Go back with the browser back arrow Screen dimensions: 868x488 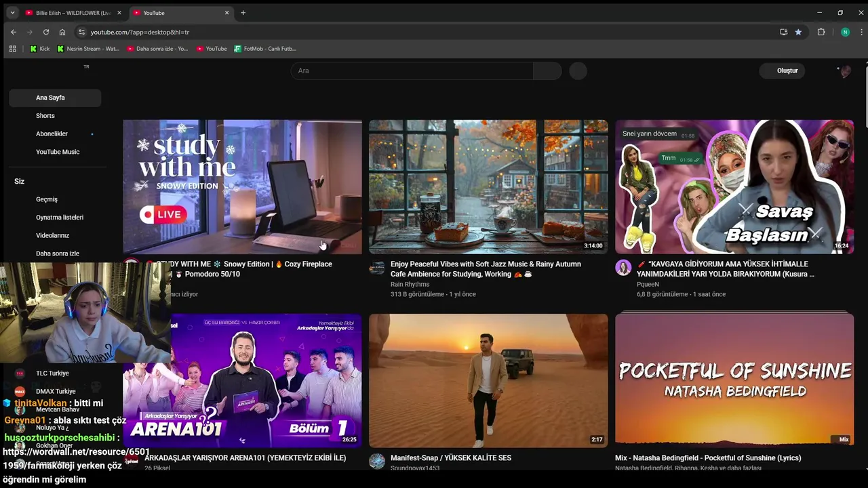[14, 32]
